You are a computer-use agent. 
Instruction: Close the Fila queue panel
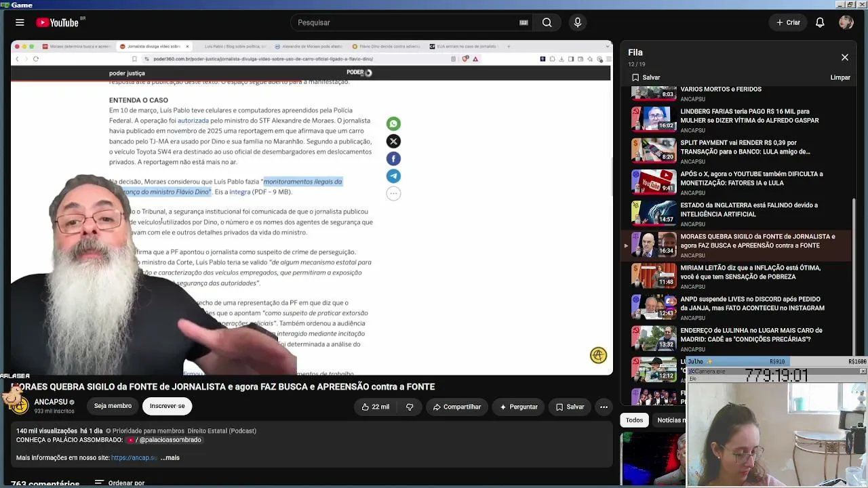click(x=844, y=58)
